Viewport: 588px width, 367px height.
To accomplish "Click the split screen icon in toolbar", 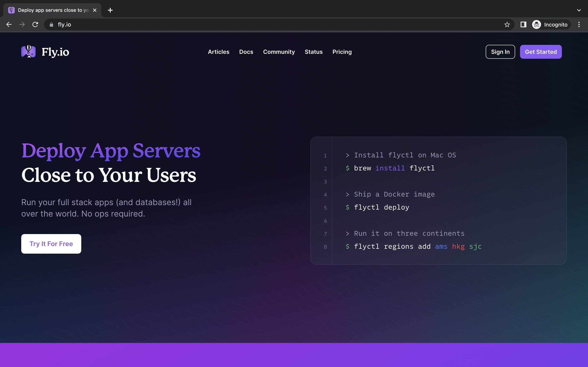I will pos(523,24).
